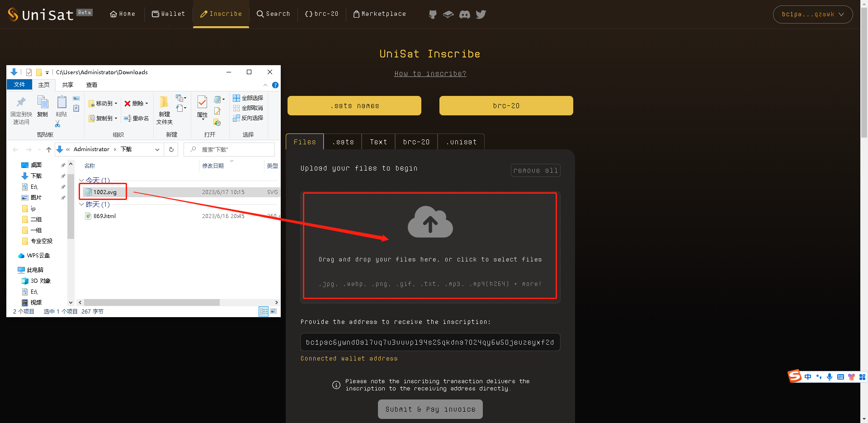The image size is (868, 423).
Task: Open the UniSat GitHub icon link
Action: [x=433, y=14]
